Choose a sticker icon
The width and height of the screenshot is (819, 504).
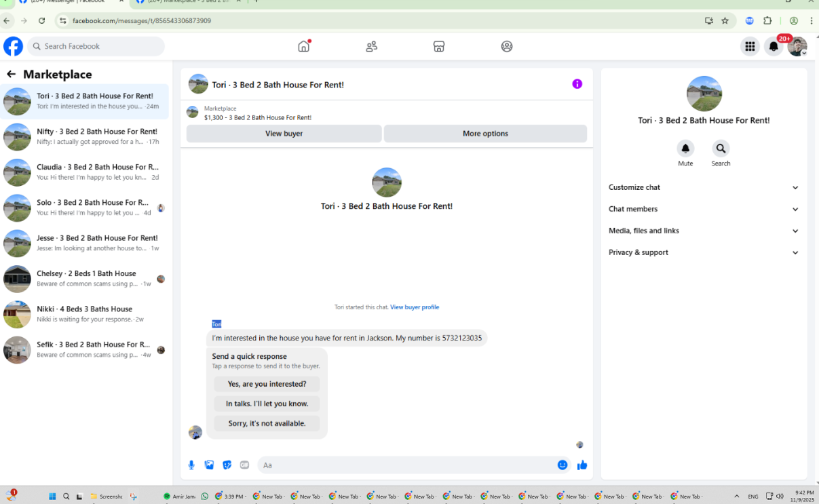pos(227,465)
